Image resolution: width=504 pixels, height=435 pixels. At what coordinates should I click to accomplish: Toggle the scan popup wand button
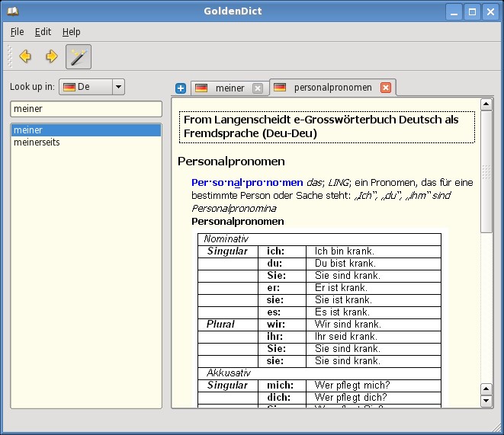(x=78, y=56)
